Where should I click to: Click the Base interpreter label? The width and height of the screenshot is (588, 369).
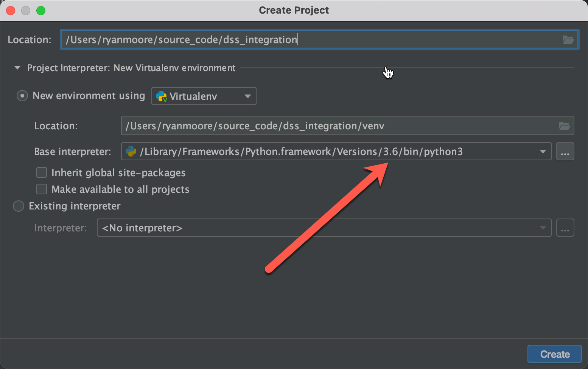coord(73,152)
